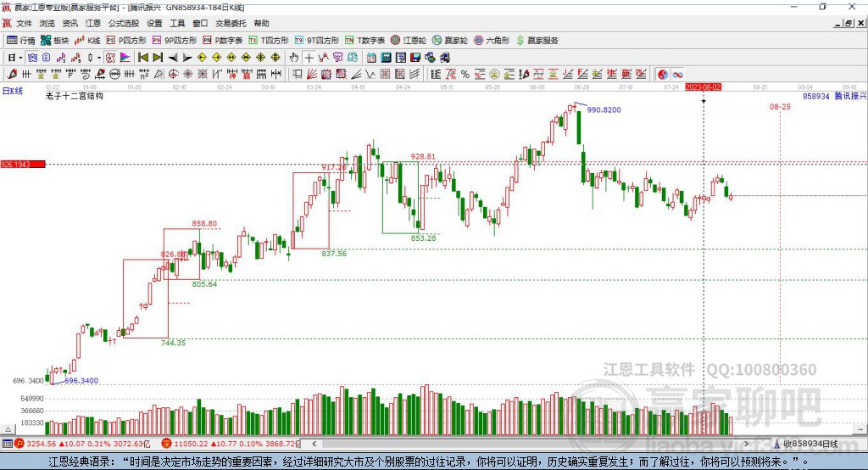Open the T数字表 tool
Viewport: 868px width, 470px height.
pyautogui.click(x=364, y=41)
